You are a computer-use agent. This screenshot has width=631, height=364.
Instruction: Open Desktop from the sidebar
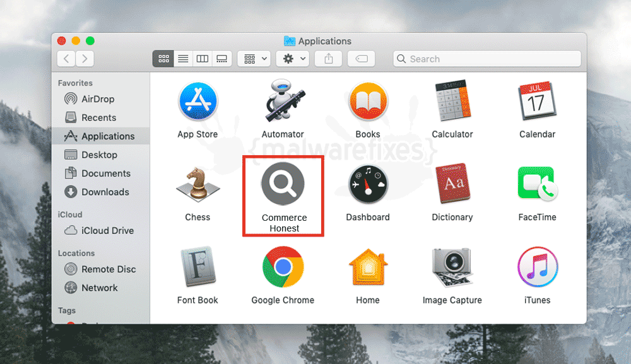click(x=100, y=155)
